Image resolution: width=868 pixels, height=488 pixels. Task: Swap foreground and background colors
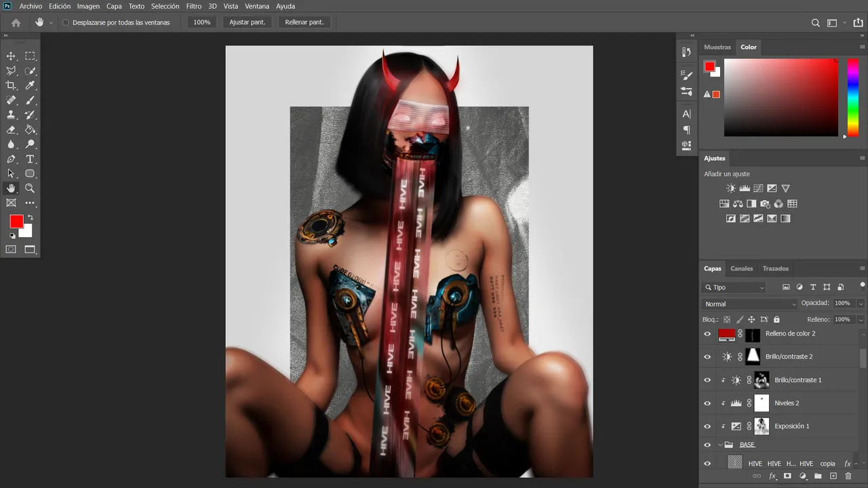tap(30, 218)
